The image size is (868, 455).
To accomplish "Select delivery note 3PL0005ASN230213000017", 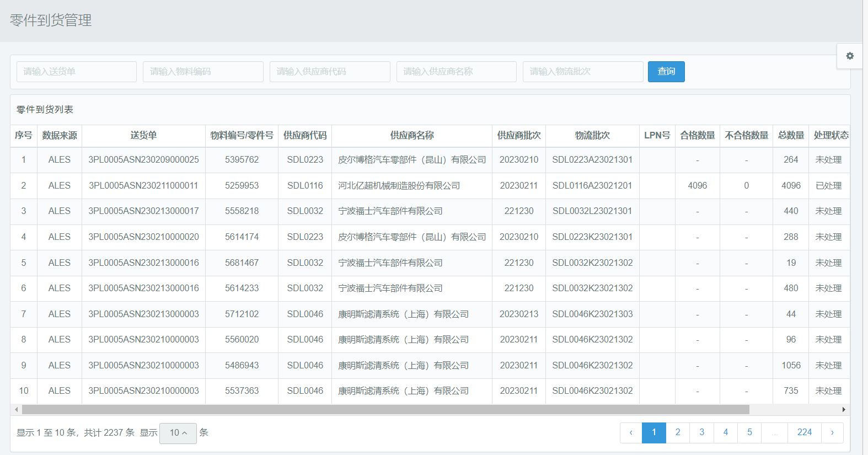I will tap(143, 211).
